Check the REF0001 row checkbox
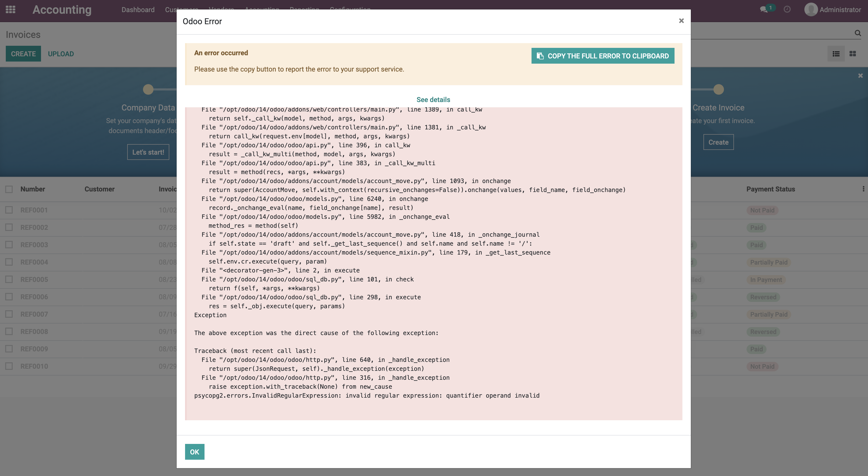 pos(9,210)
